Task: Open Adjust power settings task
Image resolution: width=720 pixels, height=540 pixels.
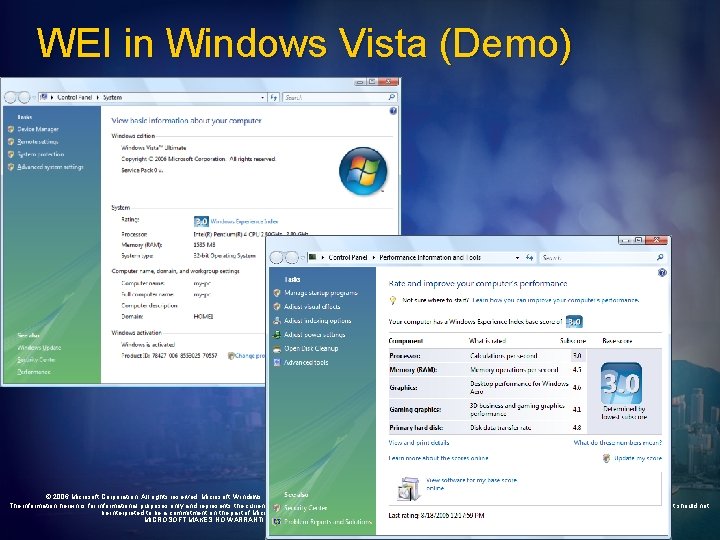Action: 315,335
